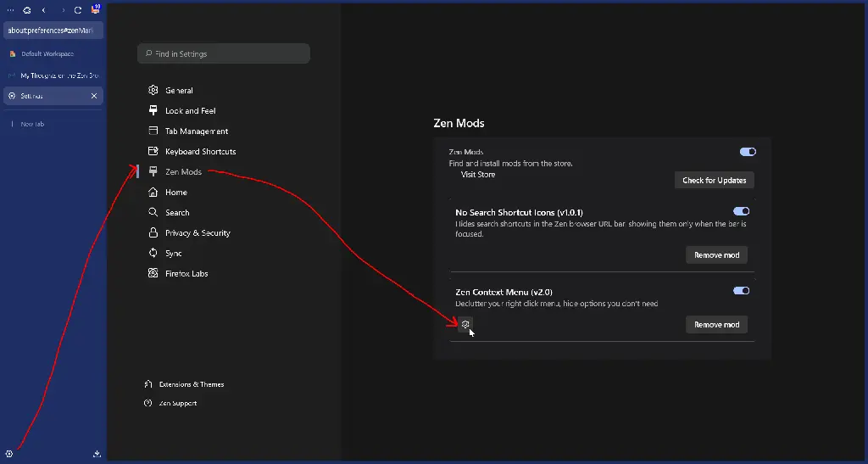Remove the Zen Context Menu mod
The width and height of the screenshot is (868, 464).
[x=717, y=325]
